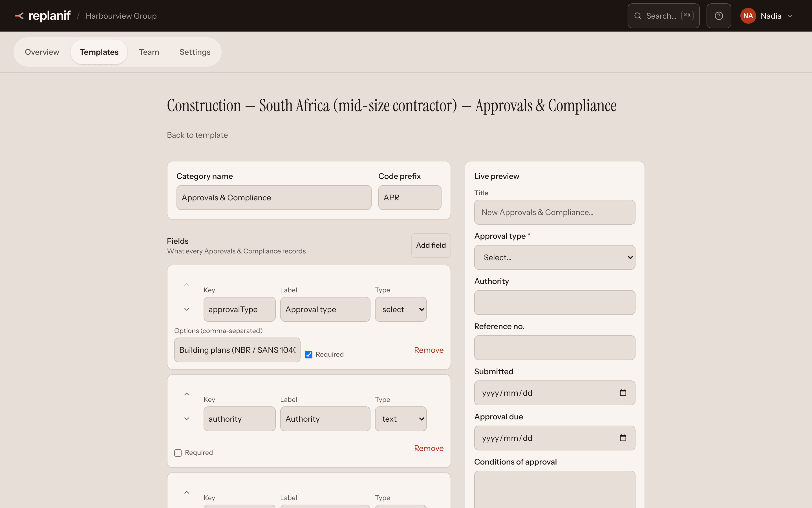This screenshot has width=812, height=508.
Task: Expand the Nadia user menu chevron
Action: (x=790, y=16)
